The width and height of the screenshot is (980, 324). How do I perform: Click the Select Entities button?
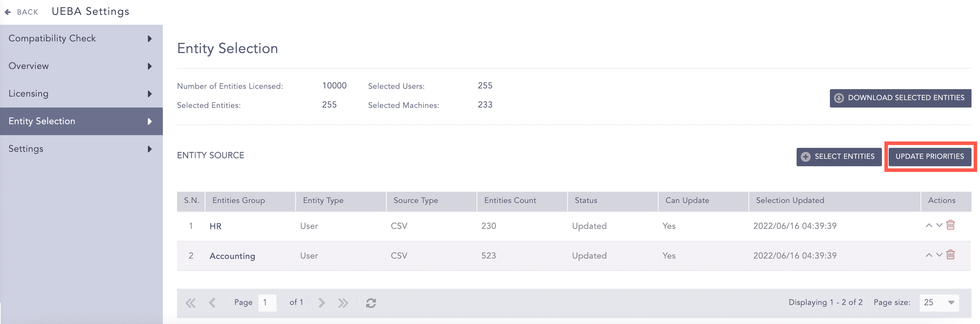[x=838, y=157]
